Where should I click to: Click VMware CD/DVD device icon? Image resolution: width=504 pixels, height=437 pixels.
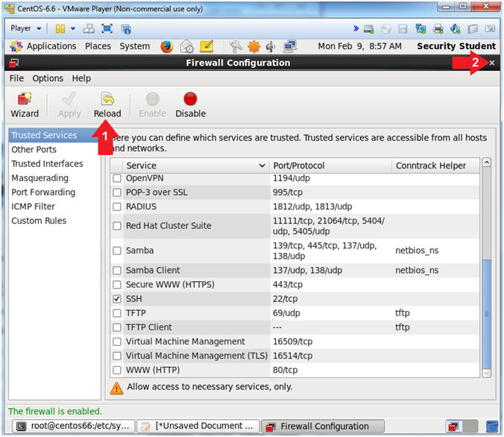pos(386,29)
